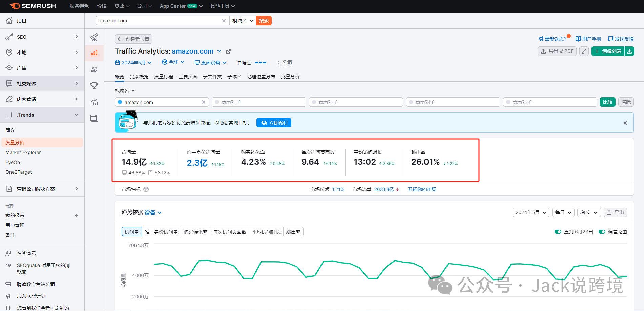This screenshot has height=311, width=644.
Task: Expand the 每日 interval dropdown
Action: 563,212
